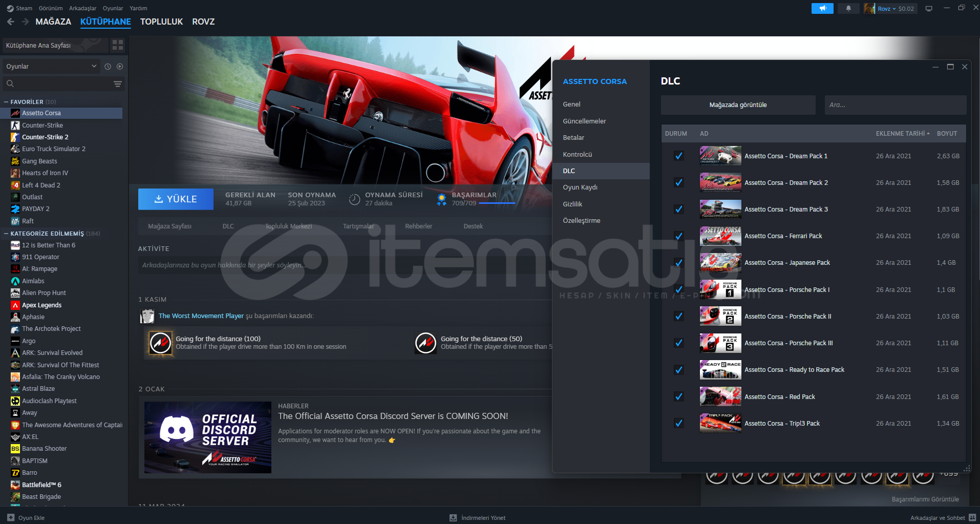980x524 pixels.
Task: Click the Going for the distance (100) badge
Action: 160,343
